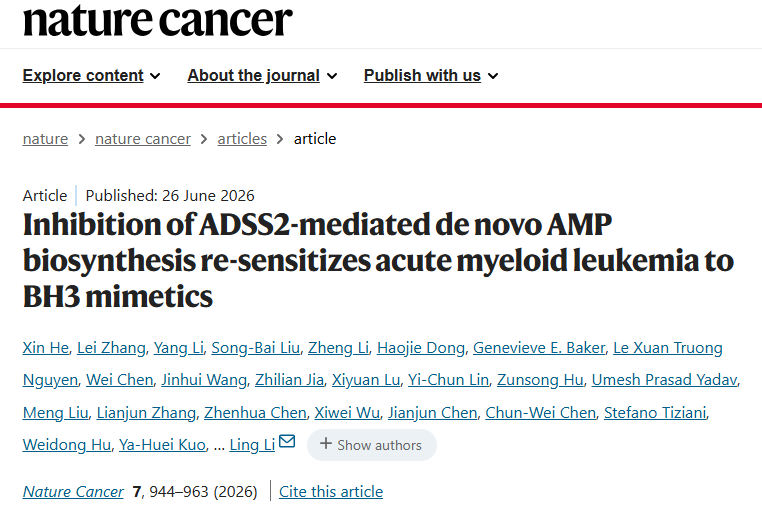Open the Cite this article link
762x505 pixels.
(331, 491)
